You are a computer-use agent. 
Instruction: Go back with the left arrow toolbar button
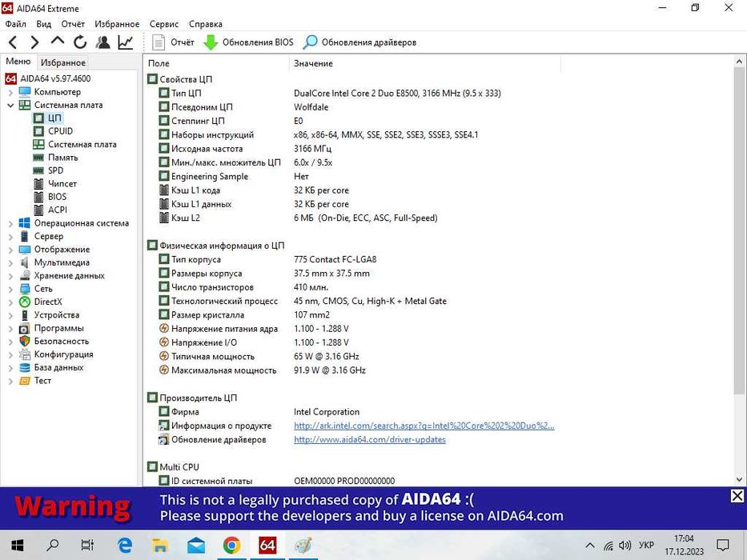pyautogui.click(x=13, y=42)
